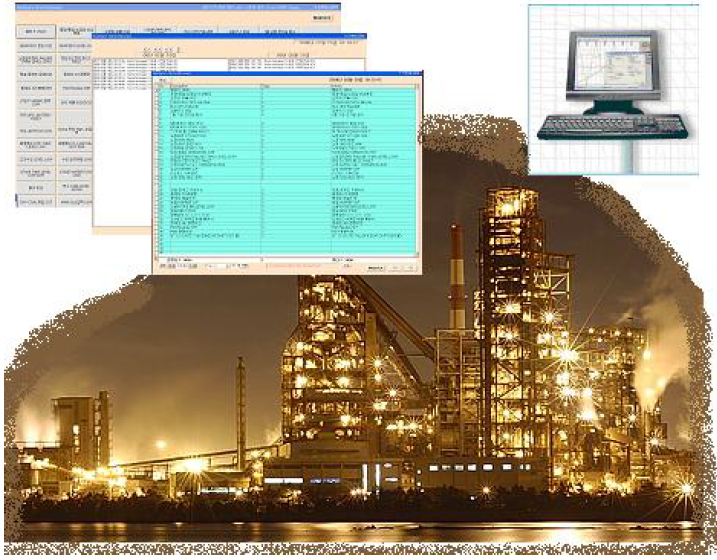This screenshot has height=560, width=717.
Task: Close the front cyan table window
Action: (x=419, y=73)
